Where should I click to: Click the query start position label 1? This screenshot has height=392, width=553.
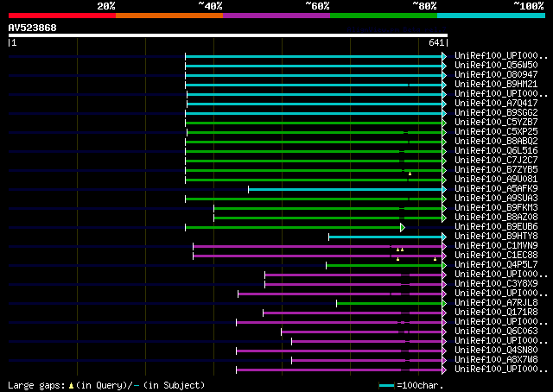coord(14,42)
